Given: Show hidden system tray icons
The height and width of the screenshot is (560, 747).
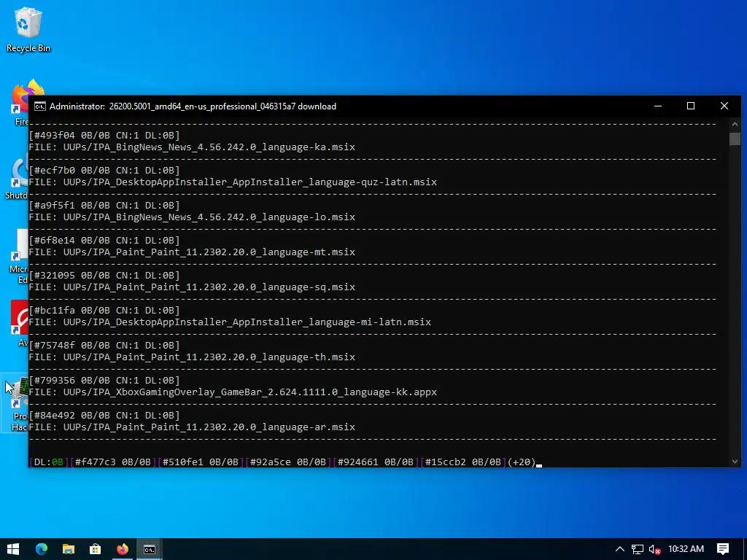Looking at the screenshot, I should point(620,549).
